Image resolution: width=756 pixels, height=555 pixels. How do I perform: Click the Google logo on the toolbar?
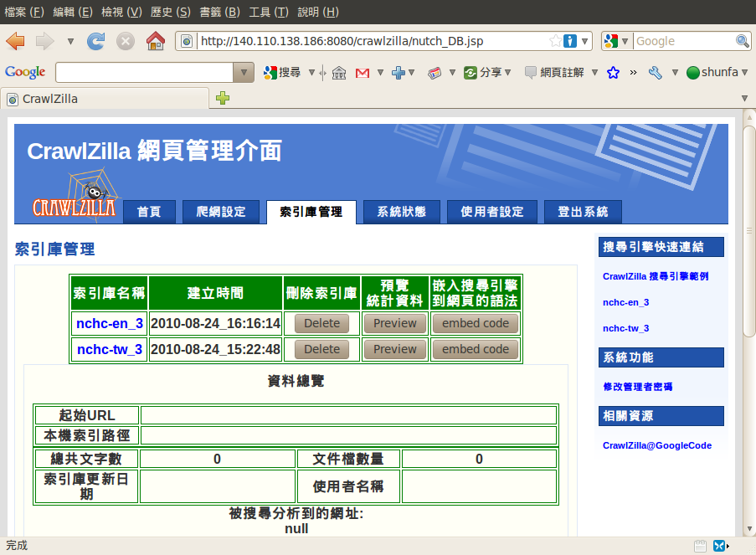(x=25, y=72)
